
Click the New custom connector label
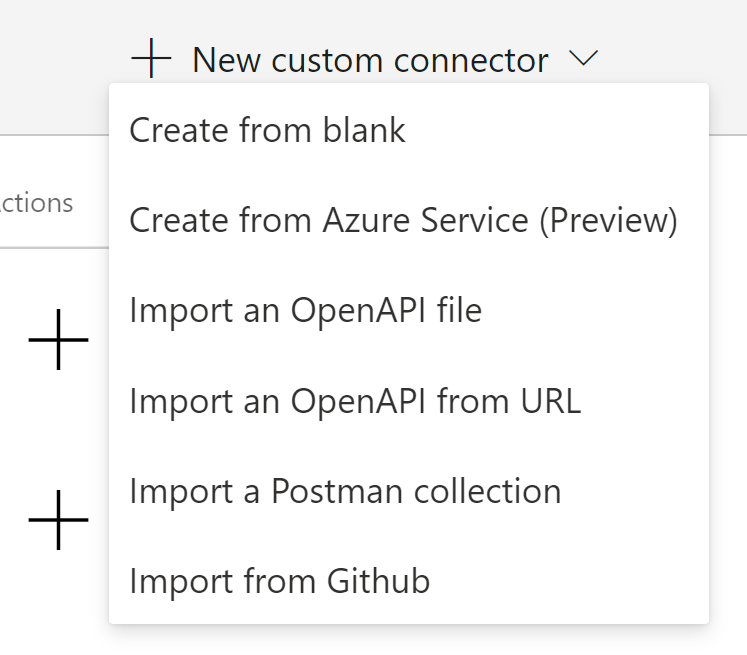point(370,60)
